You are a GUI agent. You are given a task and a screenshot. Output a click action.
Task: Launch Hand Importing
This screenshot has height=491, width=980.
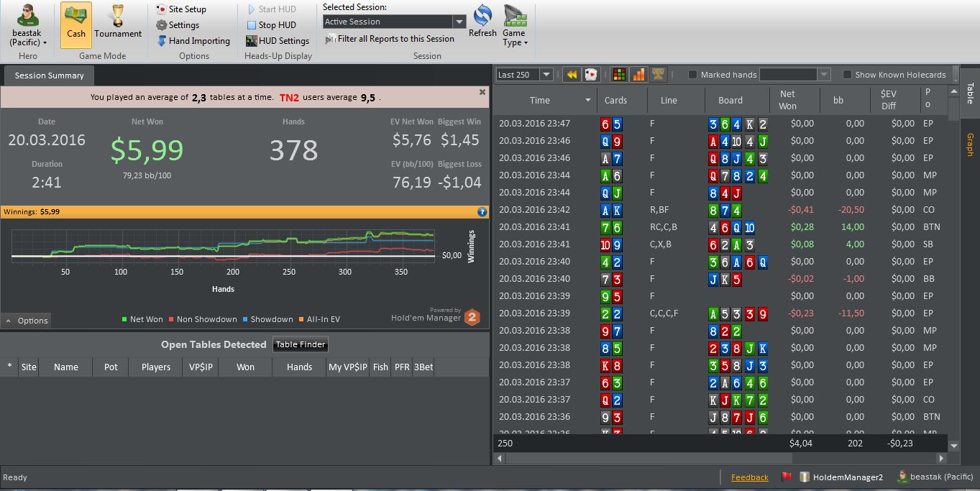pyautogui.click(x=193, y=41)
